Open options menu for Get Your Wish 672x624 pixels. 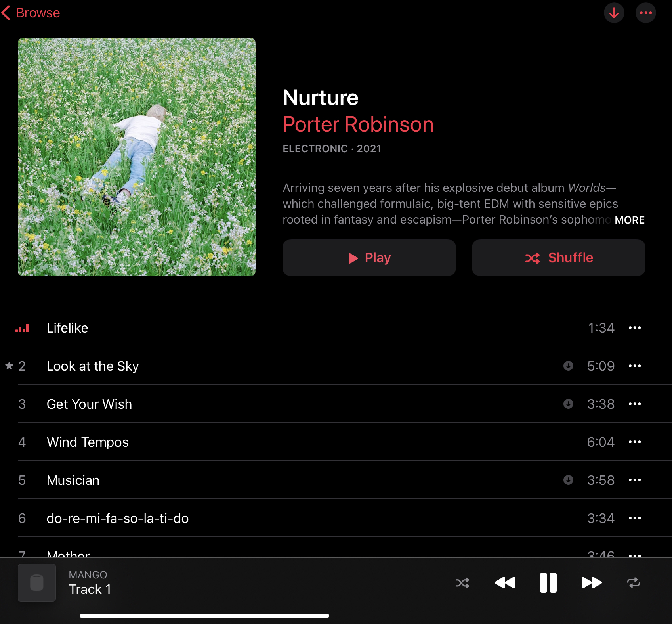point(634,404)
